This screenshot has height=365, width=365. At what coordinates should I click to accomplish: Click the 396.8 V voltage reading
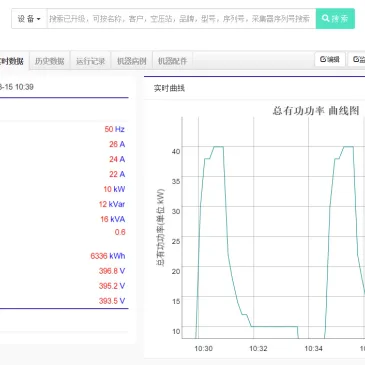pos(112,271)
